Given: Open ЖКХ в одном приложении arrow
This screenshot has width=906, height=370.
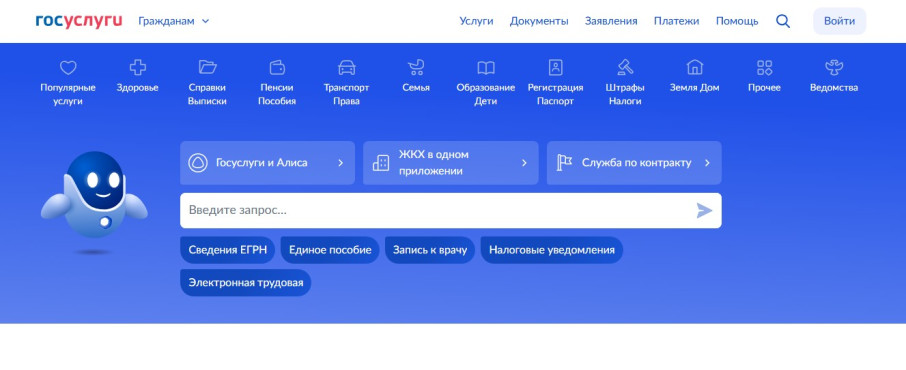Looking at the screenshot, I should click(x=524, y=163).
